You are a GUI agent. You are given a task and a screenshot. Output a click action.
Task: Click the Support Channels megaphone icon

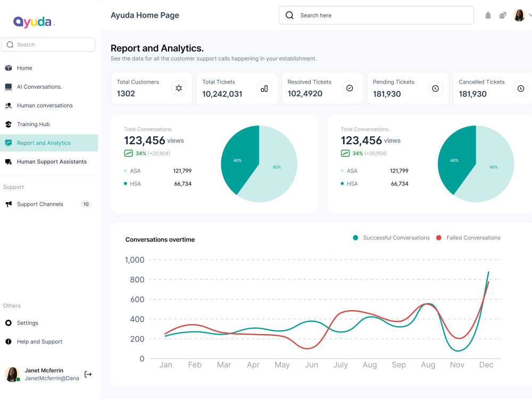point(9,204)
